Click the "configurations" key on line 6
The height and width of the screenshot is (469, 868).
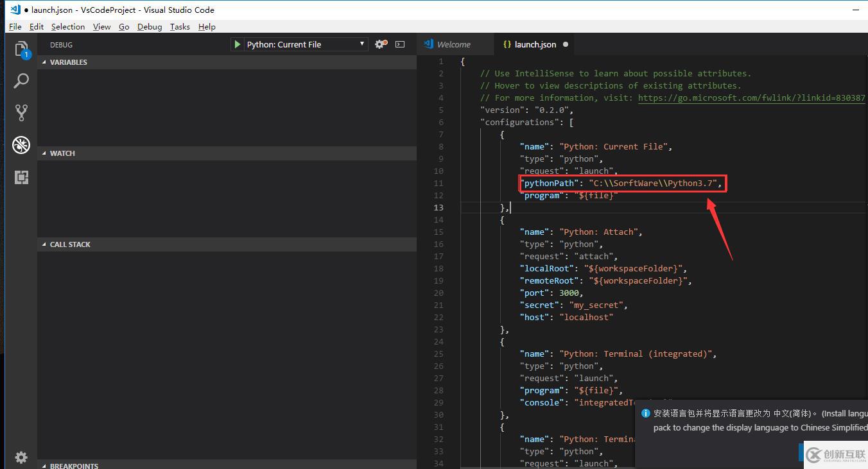coord(519,122)
